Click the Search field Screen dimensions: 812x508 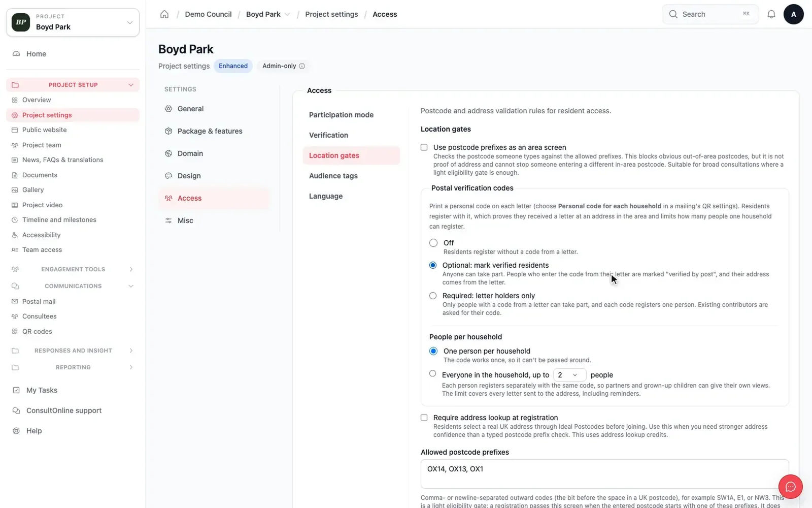[710, 14]
